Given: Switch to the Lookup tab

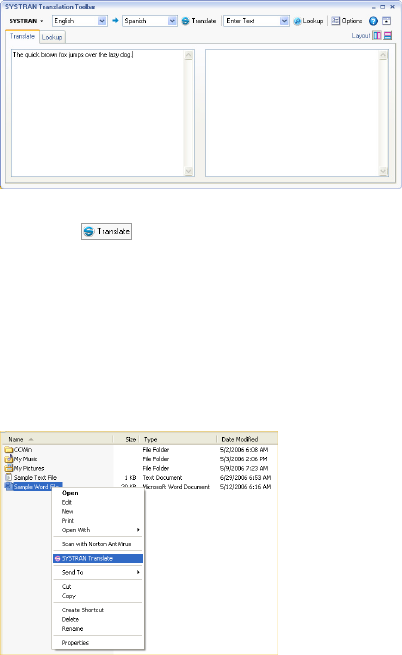Looking at the screenshot, I should coord(52,37).
